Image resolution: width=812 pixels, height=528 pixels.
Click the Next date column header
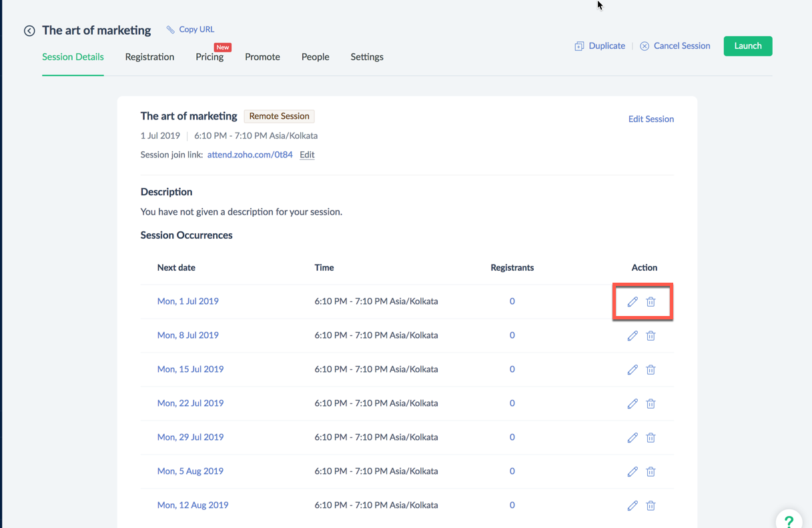tap(176, 267)
